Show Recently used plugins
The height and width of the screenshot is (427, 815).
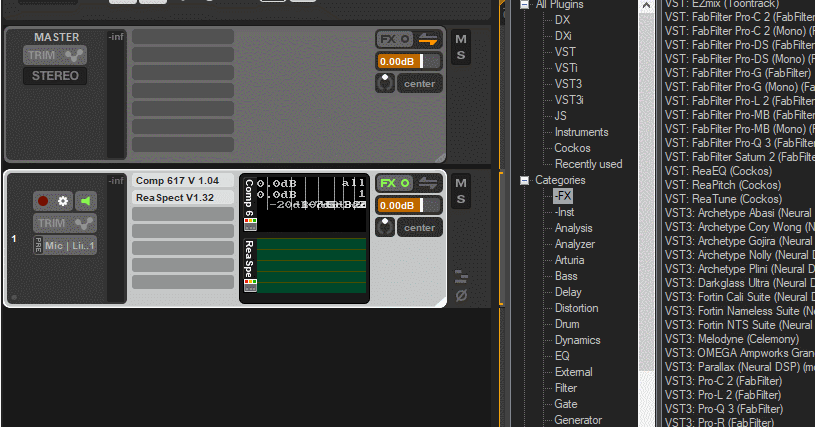coord(588,164)
